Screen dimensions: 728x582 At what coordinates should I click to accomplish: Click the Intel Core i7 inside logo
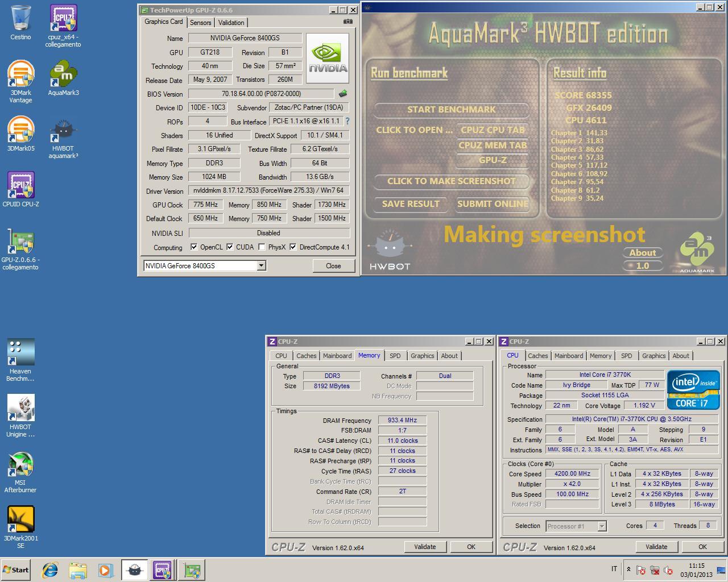pos(693,390)
